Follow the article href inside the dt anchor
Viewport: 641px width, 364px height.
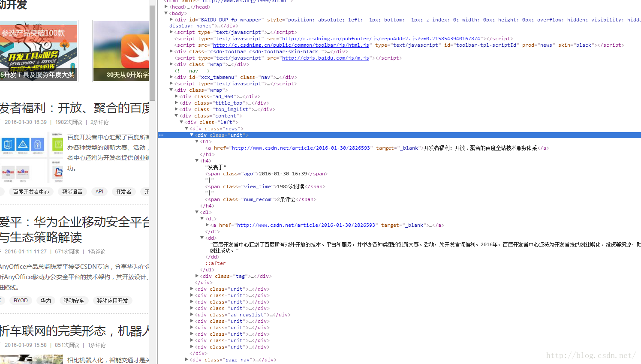pos(306,225)
